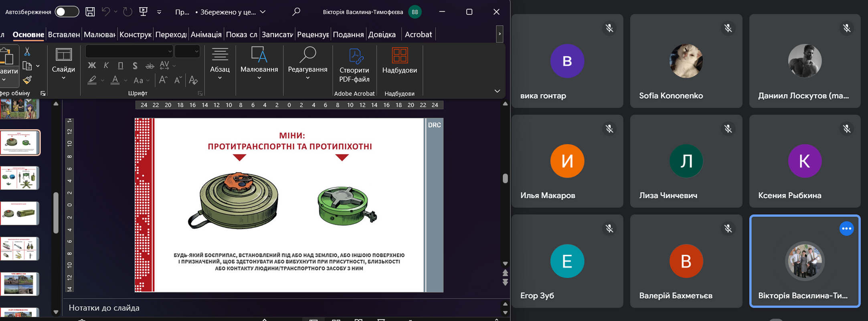Click the Save floppy disk icon
This screenshot has width=868, height=321.
click(90, 12)
